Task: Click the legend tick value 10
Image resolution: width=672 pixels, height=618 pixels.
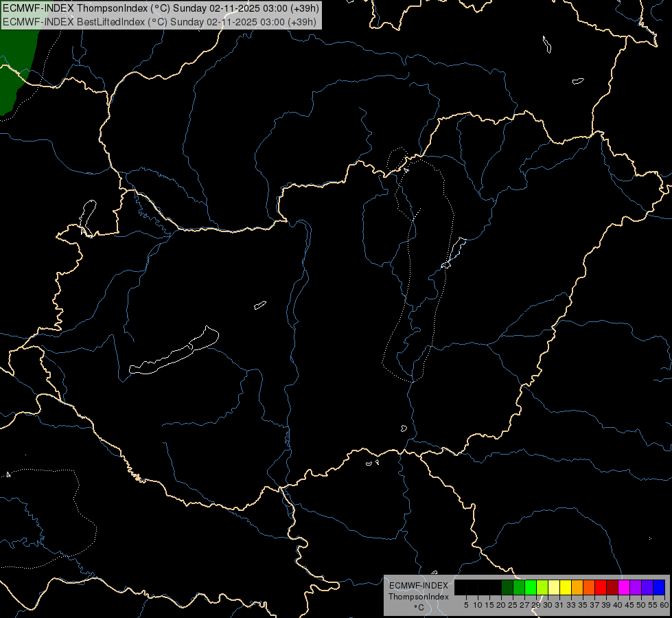Action: (478, 605)
